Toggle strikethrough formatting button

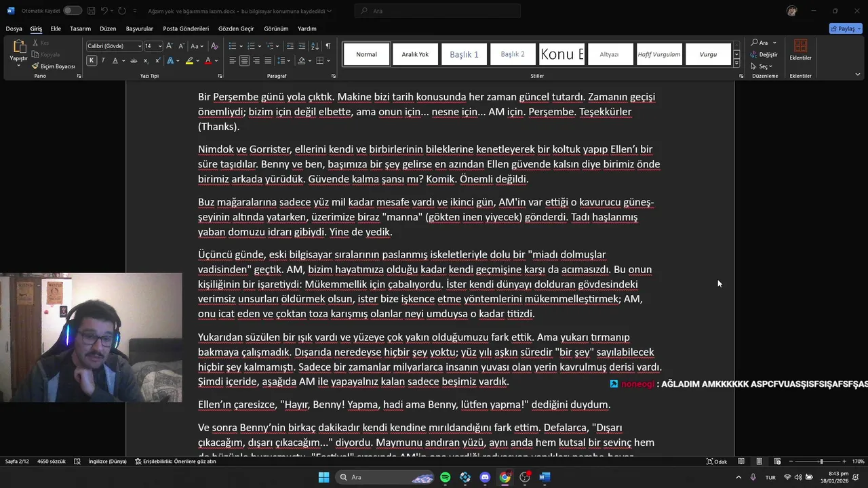tap(134, 60)
